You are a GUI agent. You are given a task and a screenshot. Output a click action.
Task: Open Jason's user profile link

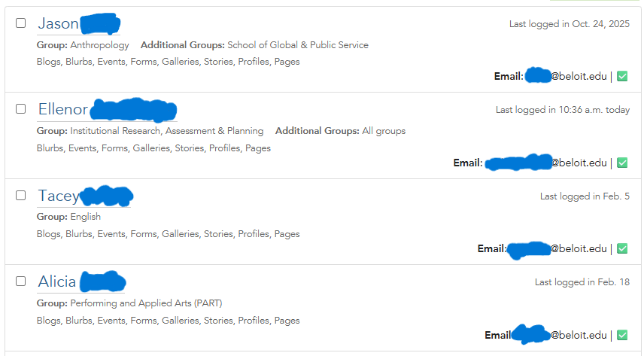(x=59, y=24)
